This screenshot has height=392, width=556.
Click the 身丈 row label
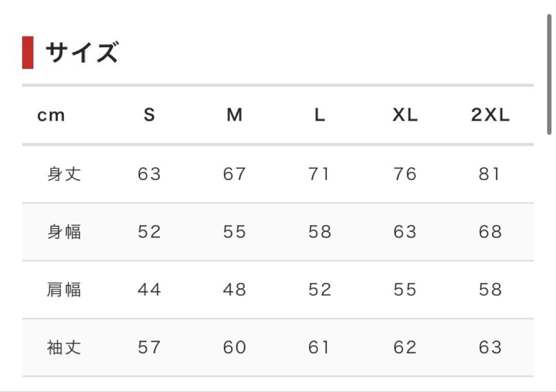coord(64,174)
